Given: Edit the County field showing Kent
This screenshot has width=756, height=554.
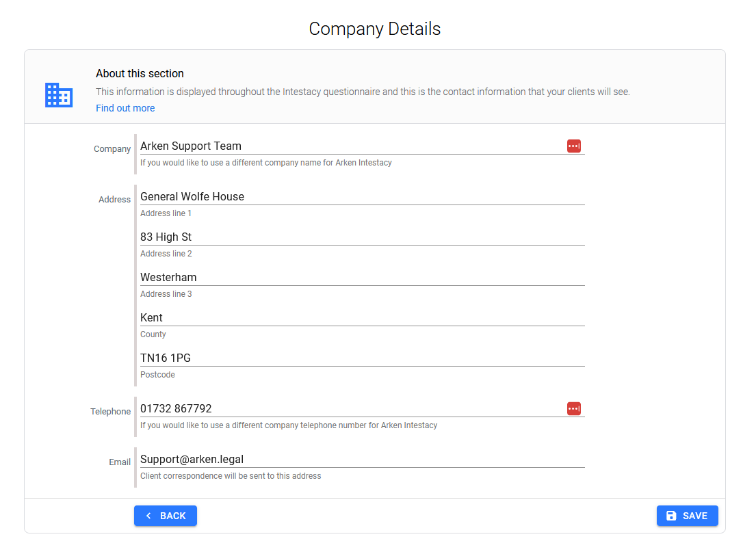Looking at the screenshot, I should [x=362, y=317].
